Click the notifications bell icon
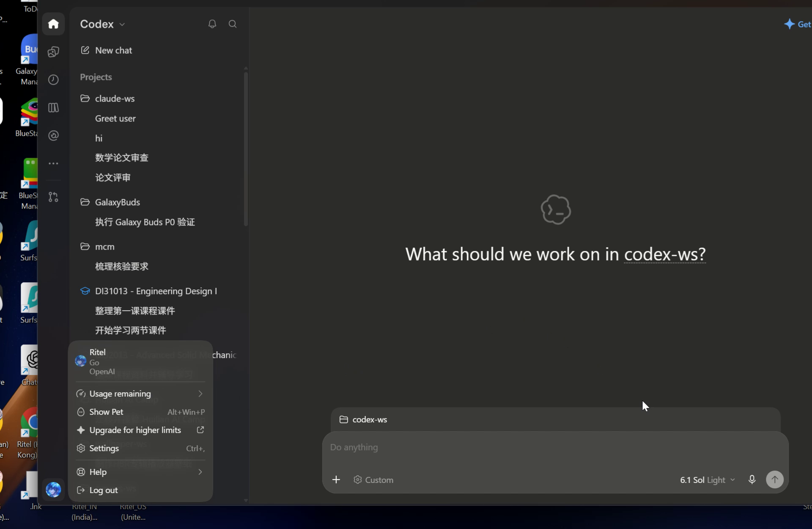 point(212,24)
